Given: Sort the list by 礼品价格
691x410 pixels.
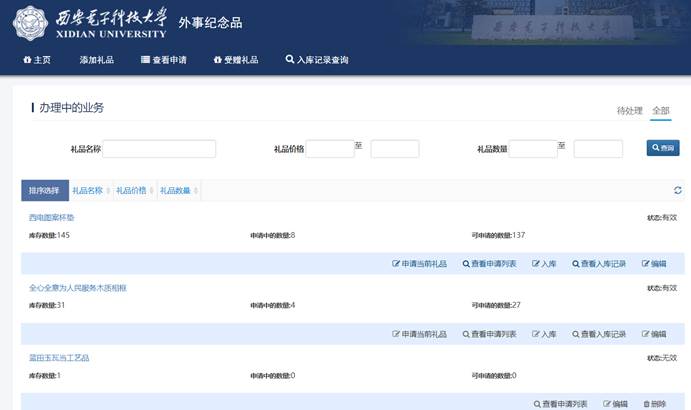Looking at the screenshot, I should pos(134,190).
